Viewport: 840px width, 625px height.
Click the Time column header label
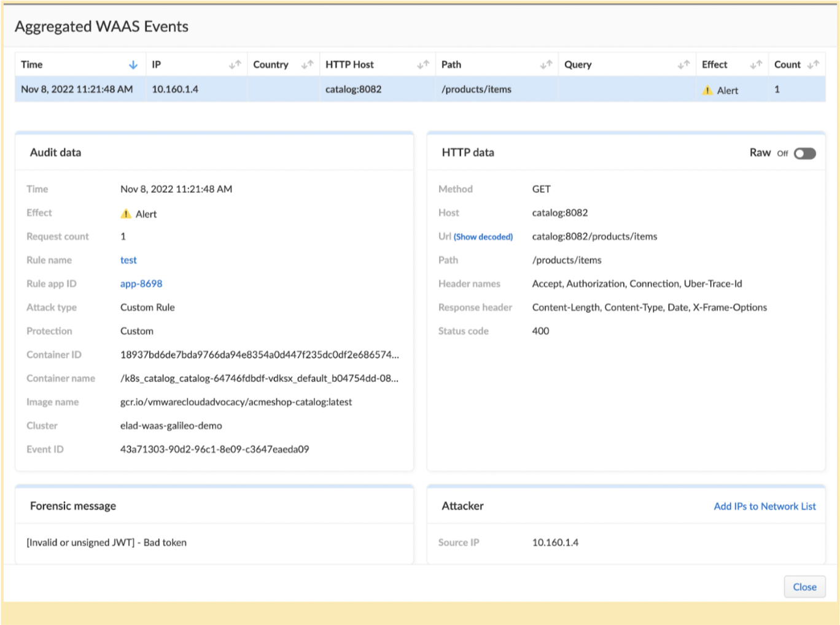[x=32, y=64]
